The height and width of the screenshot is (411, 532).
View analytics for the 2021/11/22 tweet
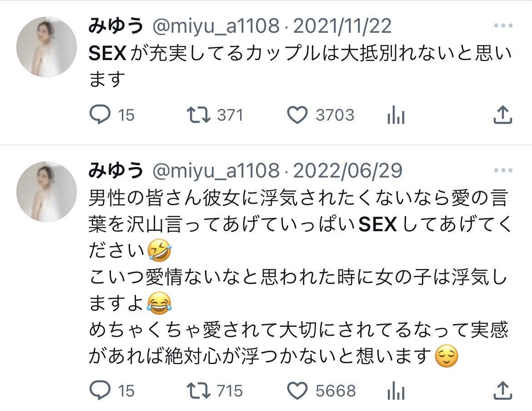tap(396, 115)
